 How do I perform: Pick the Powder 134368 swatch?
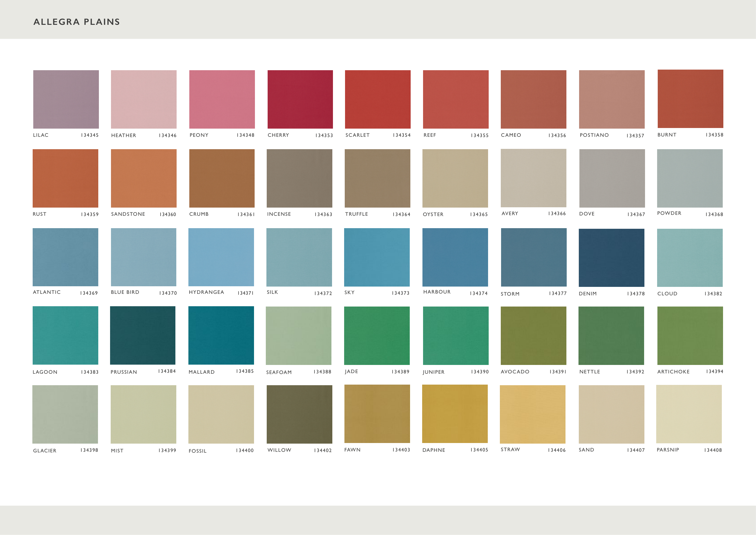coord(690,178)
